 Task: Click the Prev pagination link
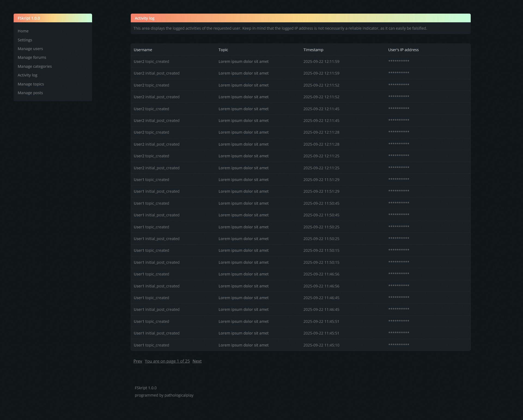pos(138,361)
